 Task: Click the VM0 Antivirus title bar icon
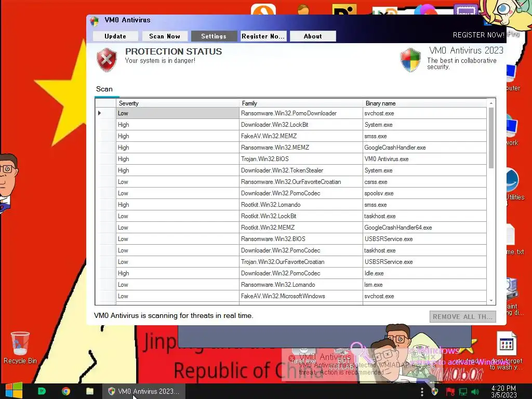click(x=95, y=21)
